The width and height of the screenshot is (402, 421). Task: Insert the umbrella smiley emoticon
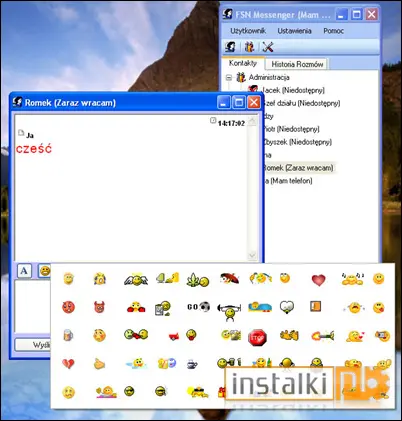[230, 278]
